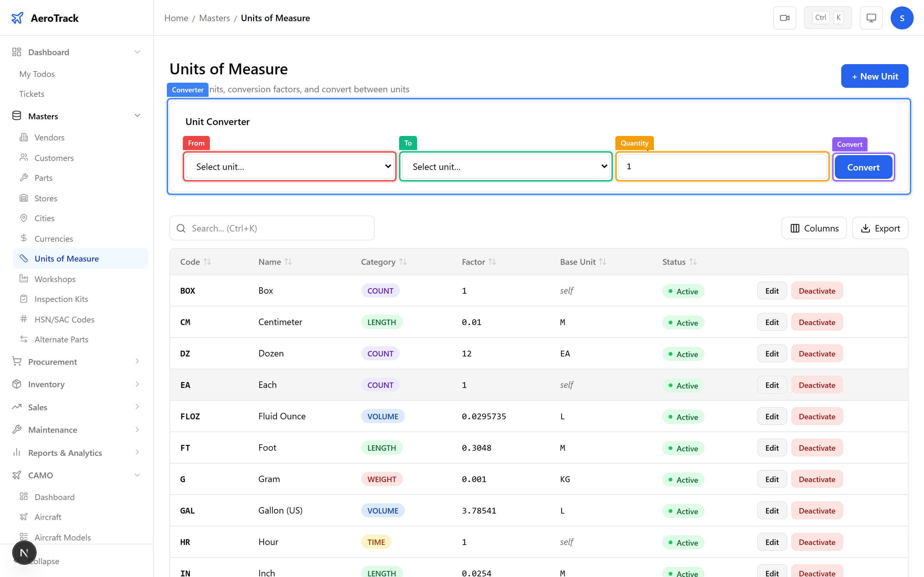Expand the Reports & Analytics section
This screenshot has width=924, height=577.
[x=137, y=453]
